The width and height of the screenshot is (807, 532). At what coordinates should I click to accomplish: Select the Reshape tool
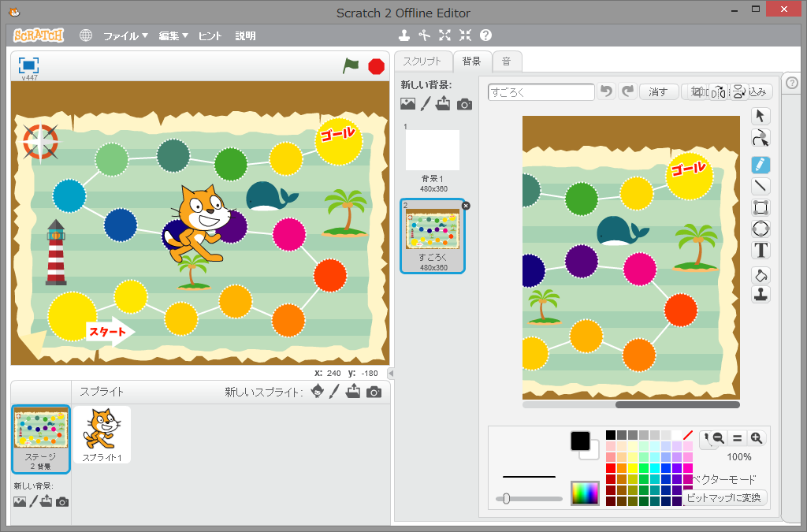pos(761,139)
